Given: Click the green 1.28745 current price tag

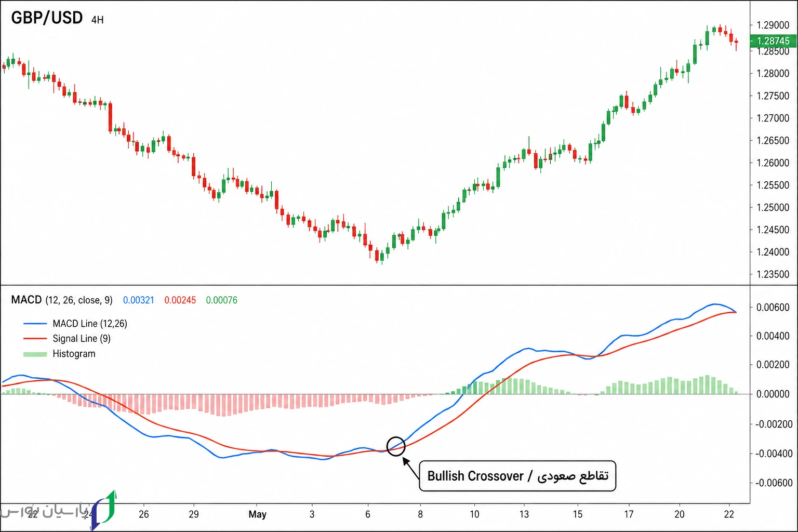Looking at the screenshot, I should coord(774,41).
